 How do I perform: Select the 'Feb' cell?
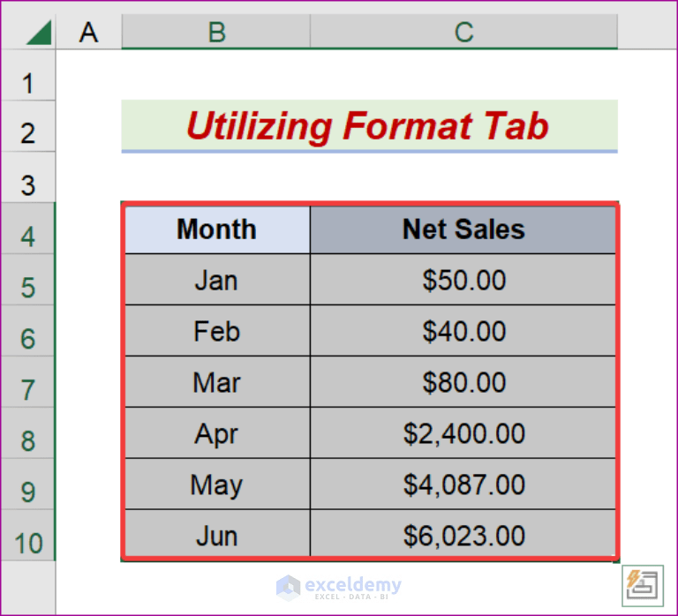[216, 331]
